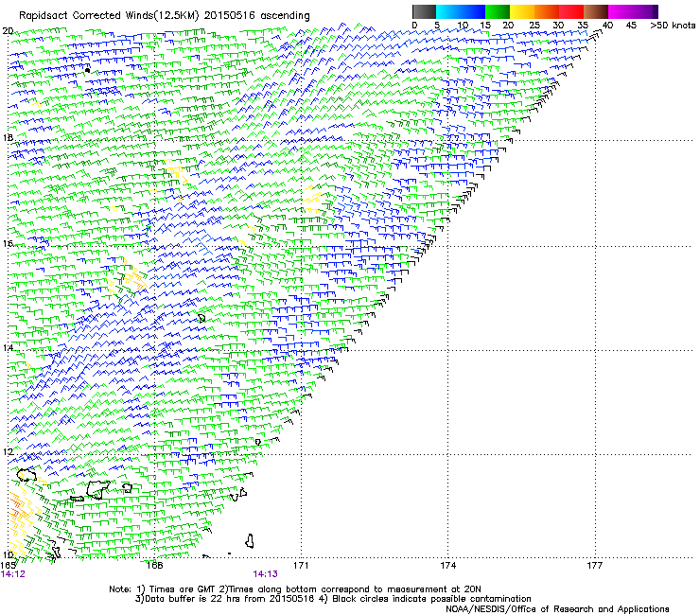Click the latitude label '20'
The width and height of the screenshot is (700, 615).
[x=8, y=31]
